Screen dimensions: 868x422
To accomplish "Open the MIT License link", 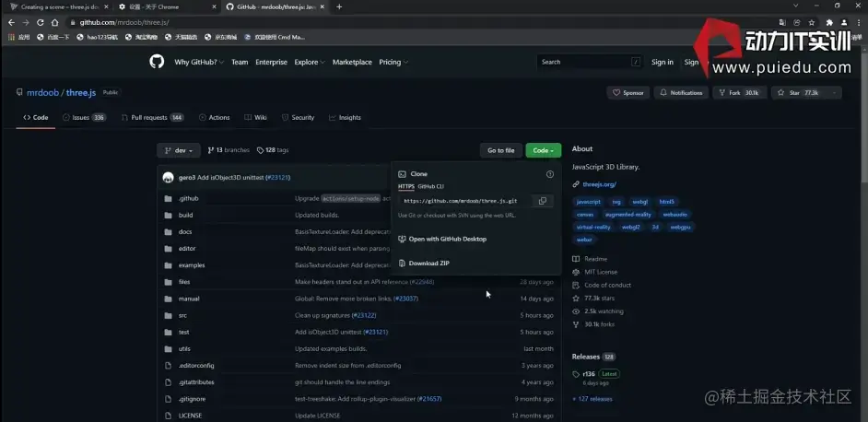I will [601, 272].
